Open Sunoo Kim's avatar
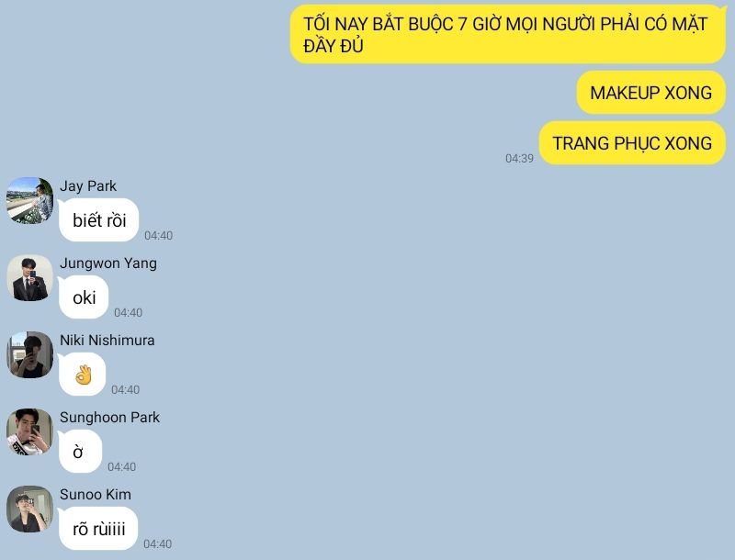 [29, 509]
